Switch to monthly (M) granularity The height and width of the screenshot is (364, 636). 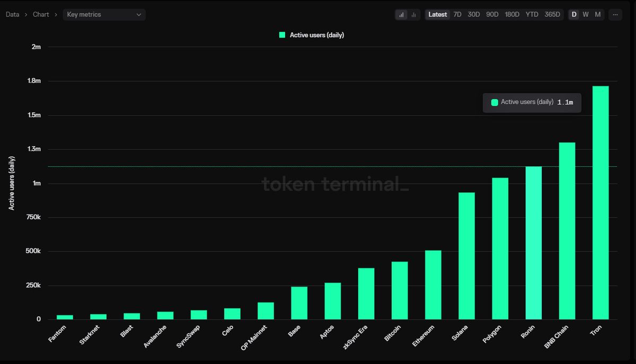598,15
